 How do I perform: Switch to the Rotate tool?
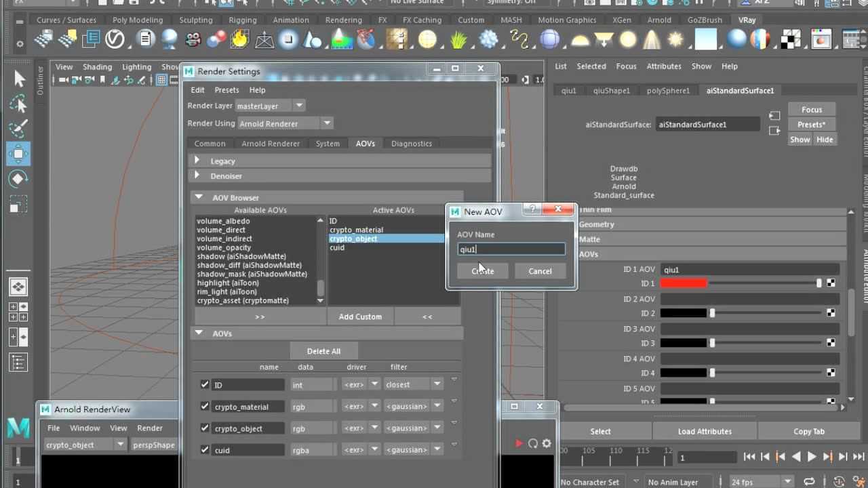coord(18,179)
